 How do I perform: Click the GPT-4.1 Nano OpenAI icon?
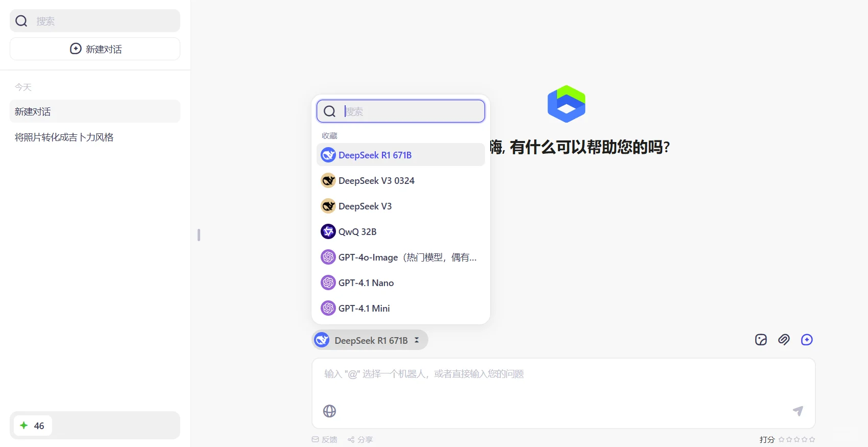coord(328,283)
